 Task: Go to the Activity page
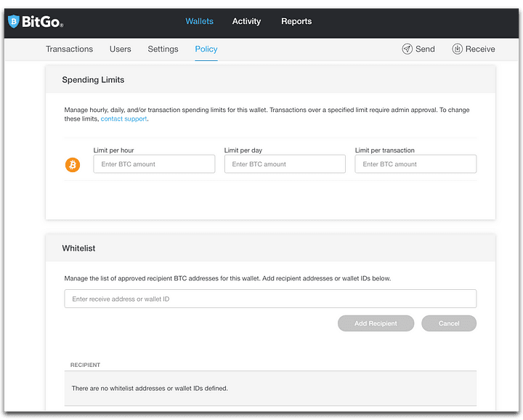click(x=246, y=21)
